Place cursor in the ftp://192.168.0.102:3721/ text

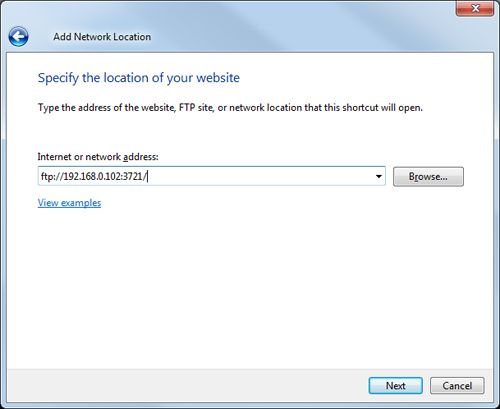point(94,176)
